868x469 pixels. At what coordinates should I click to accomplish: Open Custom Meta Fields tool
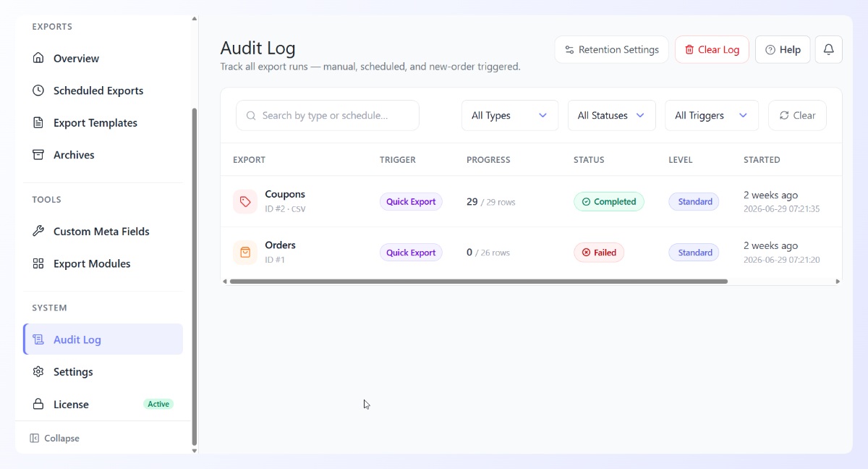103,232
